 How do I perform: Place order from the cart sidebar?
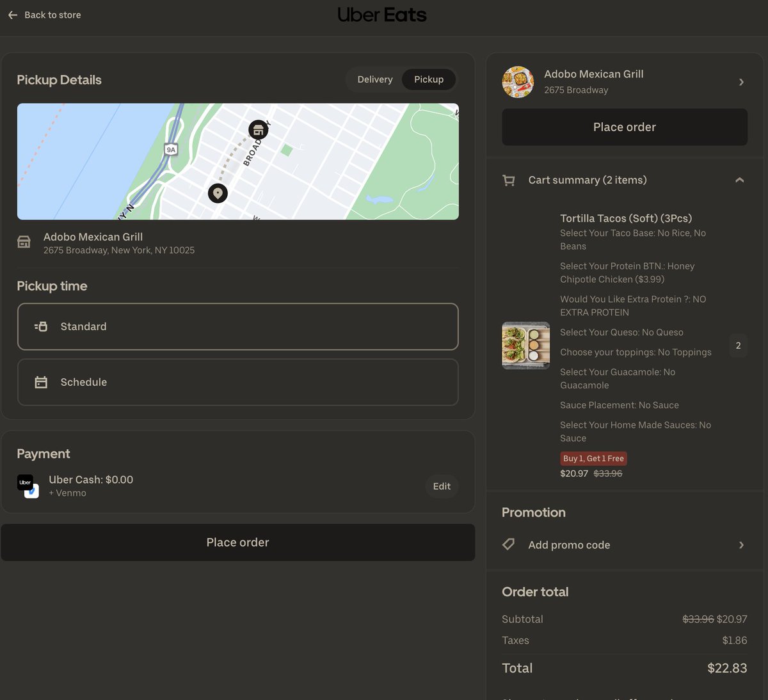tap(625, 127)
